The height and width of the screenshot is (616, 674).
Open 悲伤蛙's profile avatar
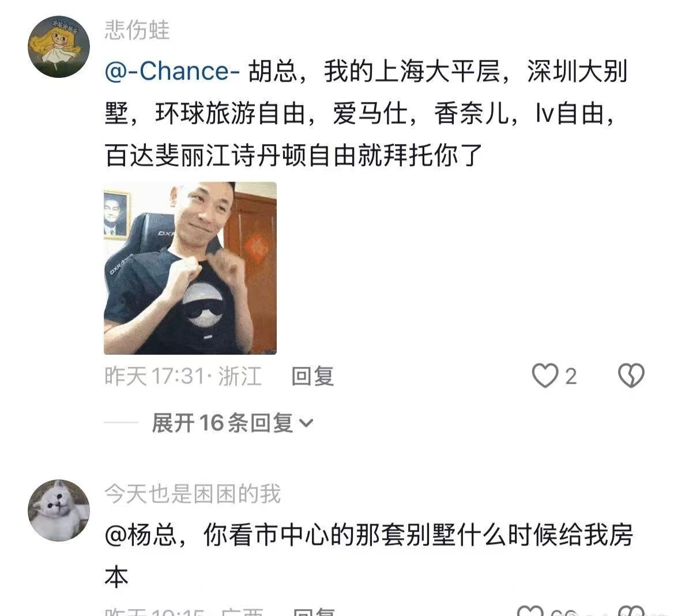[59, 47]
